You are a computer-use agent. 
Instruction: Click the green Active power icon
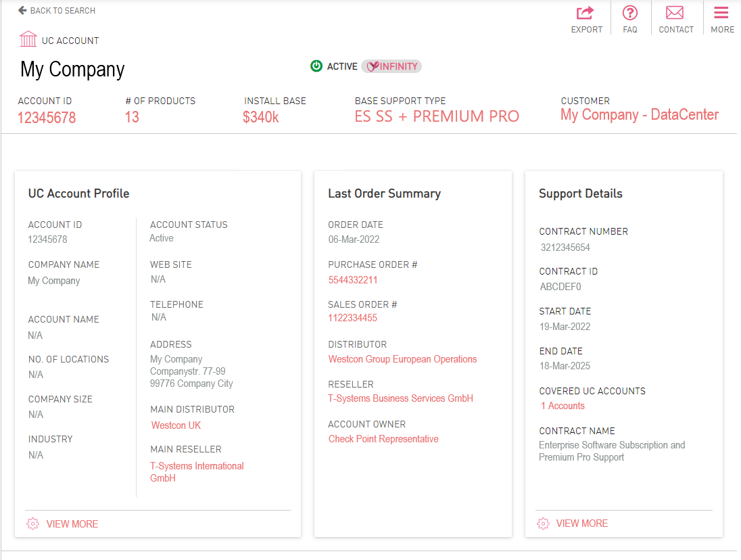coord(316,66)
